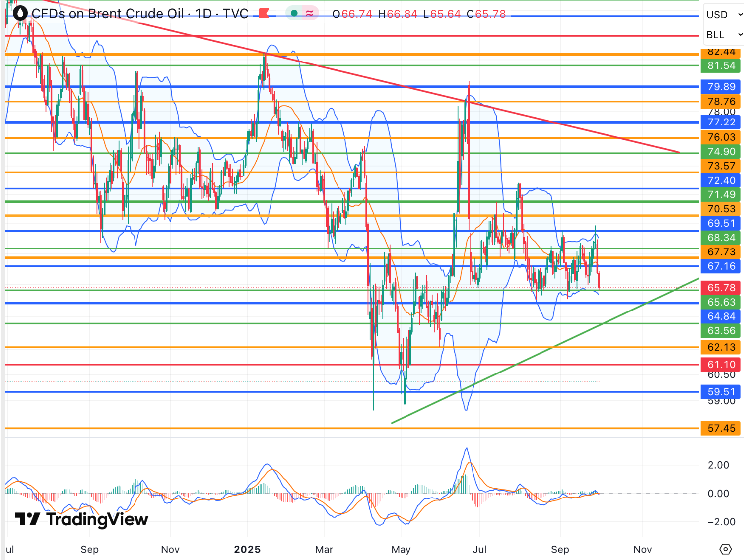Open chart settings via hexagon gear icon
This screenshot has height=560, width=744.
point(725,549)
